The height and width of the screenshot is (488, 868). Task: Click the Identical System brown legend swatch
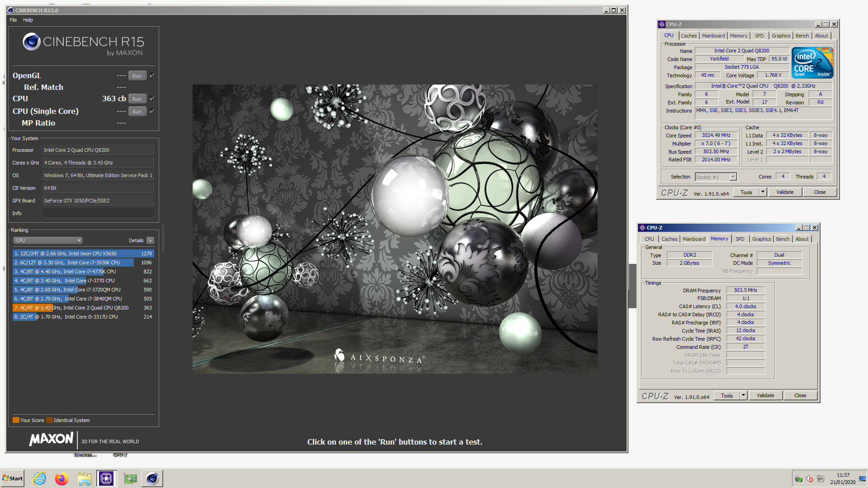pyautogui.click(x=49, y=420)
